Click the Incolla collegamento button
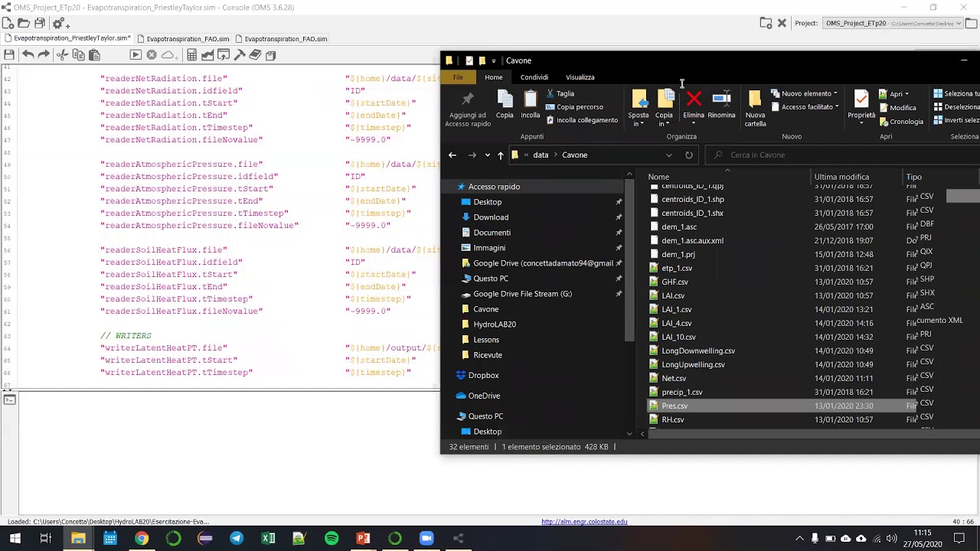Screen dimensions: 980x551 pyautogui.click(x=582, y=120)
